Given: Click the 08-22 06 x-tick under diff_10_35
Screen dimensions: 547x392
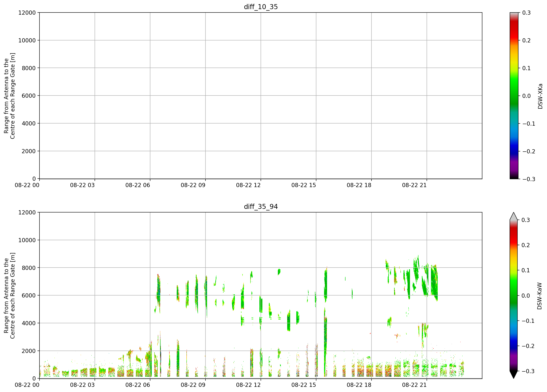Looking at the screenshot, I should [x=138, y=185].
